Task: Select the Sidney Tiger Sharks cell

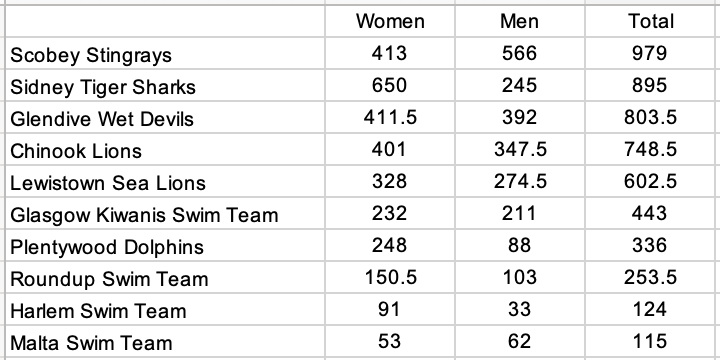Action: click(165, 85)
